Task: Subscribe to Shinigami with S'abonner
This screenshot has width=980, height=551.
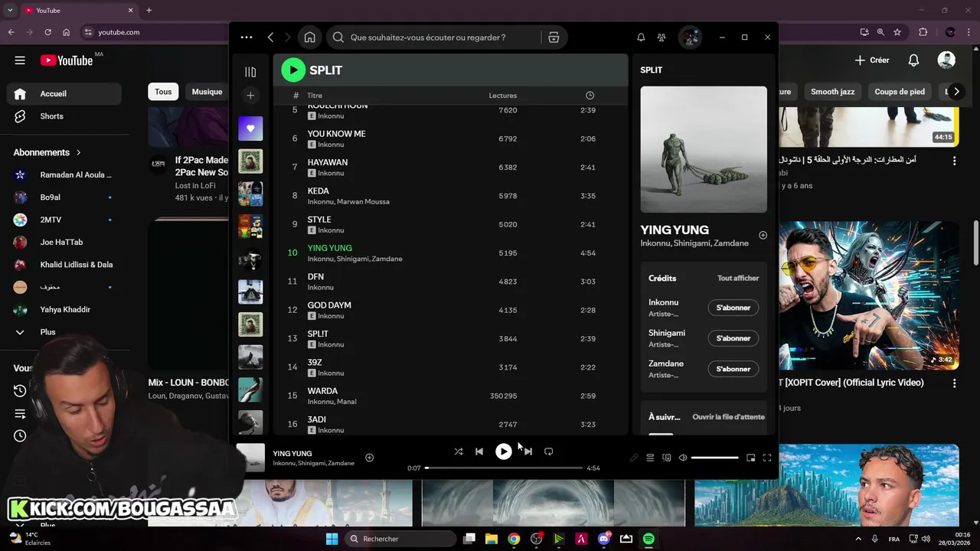Action: (733, 338)
